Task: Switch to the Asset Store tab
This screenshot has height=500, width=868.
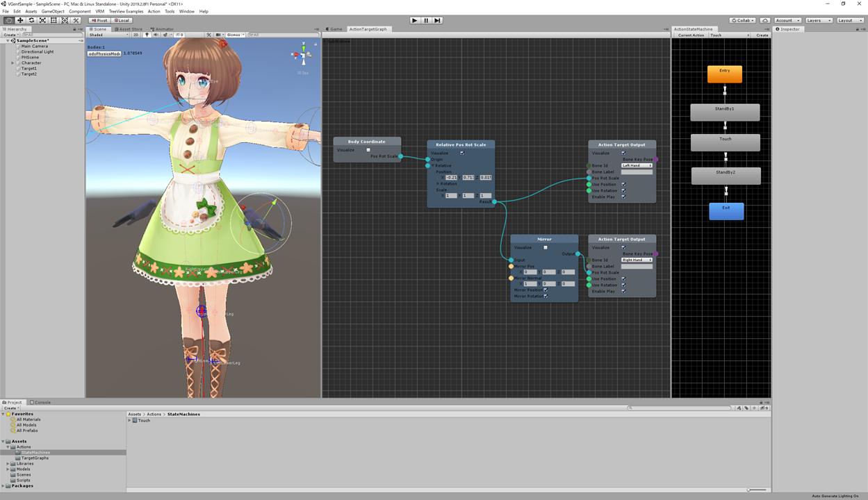Action: [x=130, y=29]
